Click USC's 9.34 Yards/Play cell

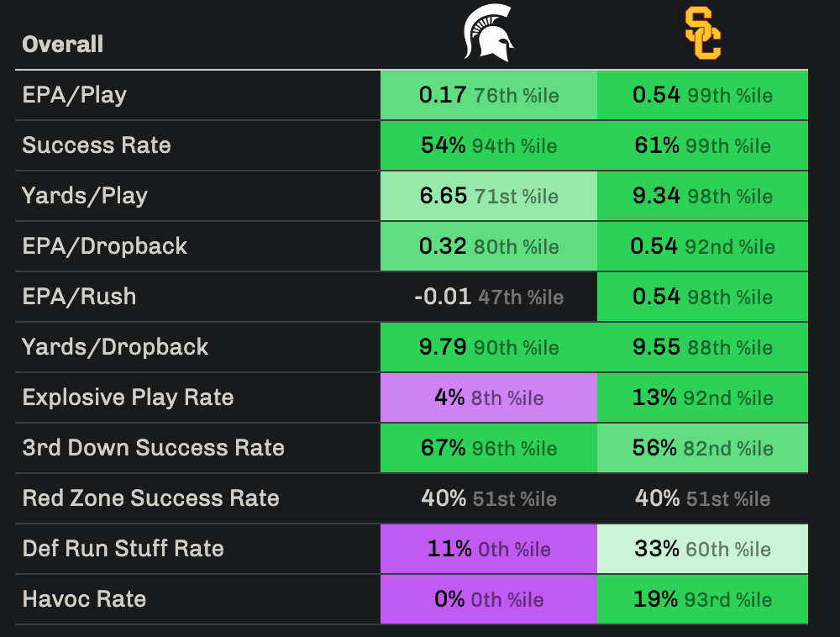(702, 196)
